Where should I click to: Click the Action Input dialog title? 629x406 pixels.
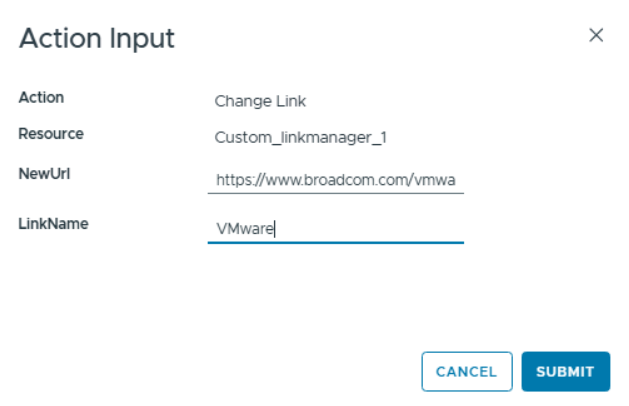point(97,39)
